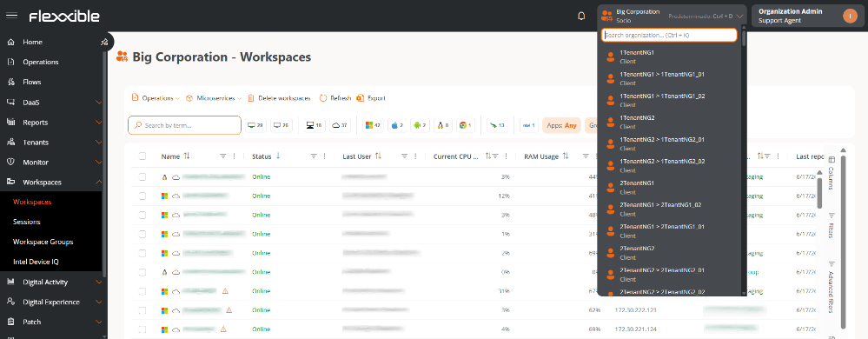Click inside Search organization field
This screenshot has height=339, width=868.
click(669, 35)
